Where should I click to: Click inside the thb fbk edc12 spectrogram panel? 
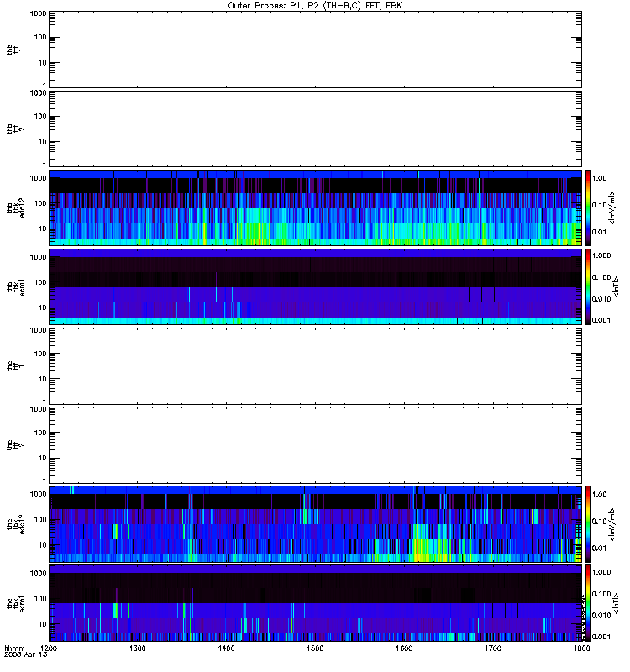coord(315,207)
